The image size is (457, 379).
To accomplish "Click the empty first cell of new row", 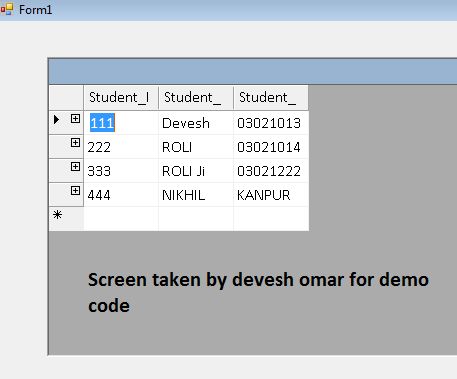I will pos(121,219).
